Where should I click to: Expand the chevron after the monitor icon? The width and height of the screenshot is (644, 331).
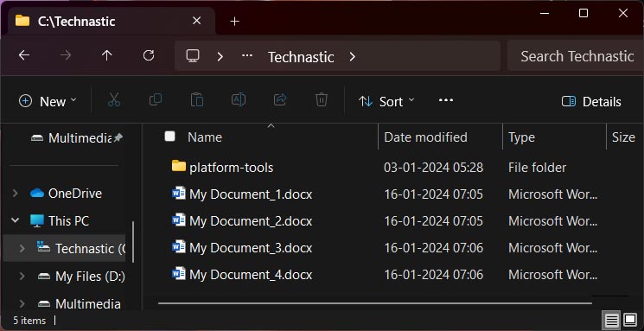pyautogui.click(x=220, y=56)
